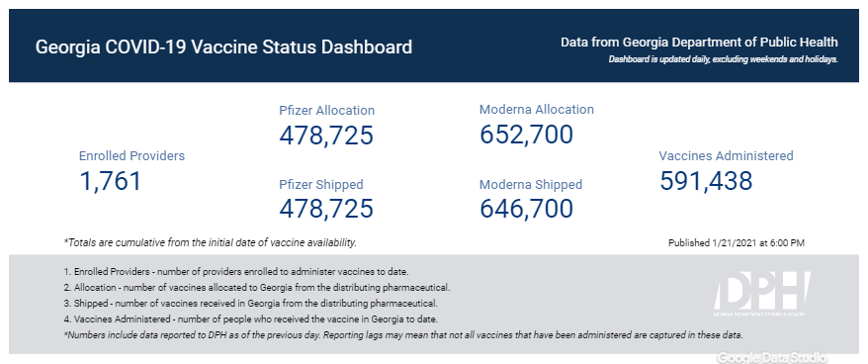Screen dimensions: 868x364
Task: Click the Moderna Shipped value 646,700
Action: point(526,209)
